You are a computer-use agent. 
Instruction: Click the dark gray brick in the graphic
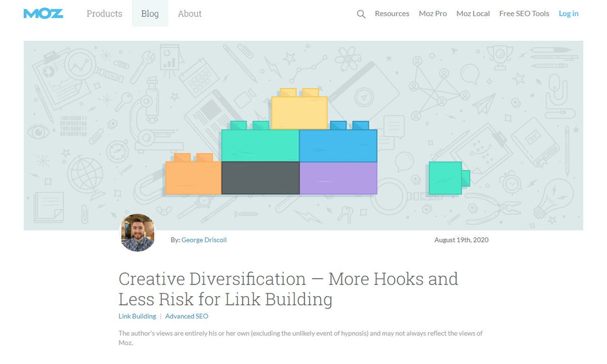[x=260, y=178]
